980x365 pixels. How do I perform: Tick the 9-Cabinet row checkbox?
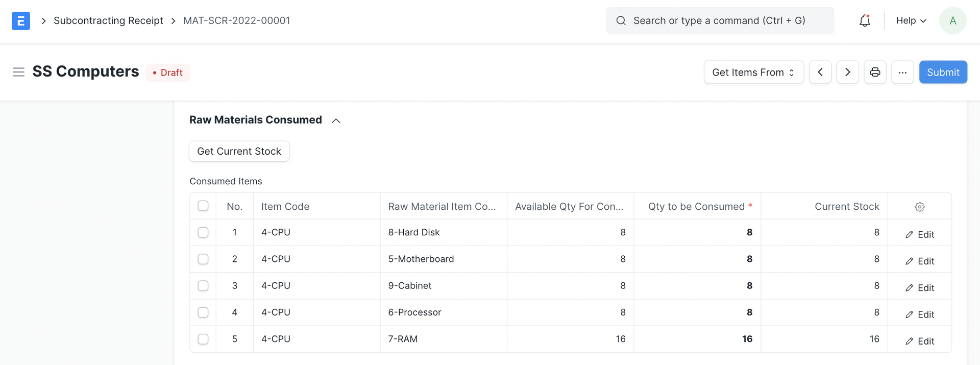[203, 285]
